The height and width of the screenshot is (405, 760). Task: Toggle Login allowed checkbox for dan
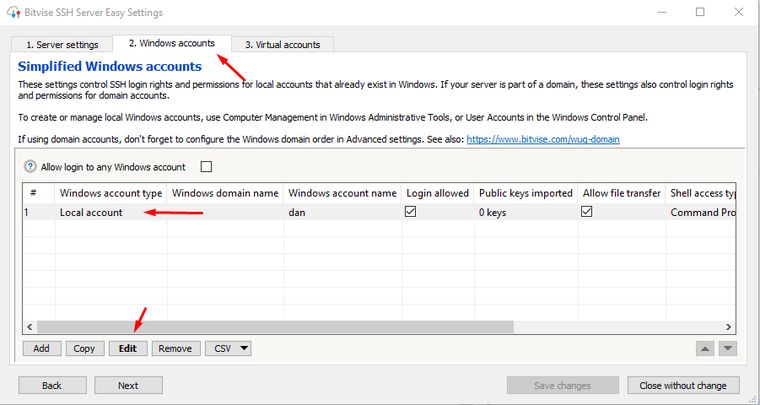click(411, 212)
